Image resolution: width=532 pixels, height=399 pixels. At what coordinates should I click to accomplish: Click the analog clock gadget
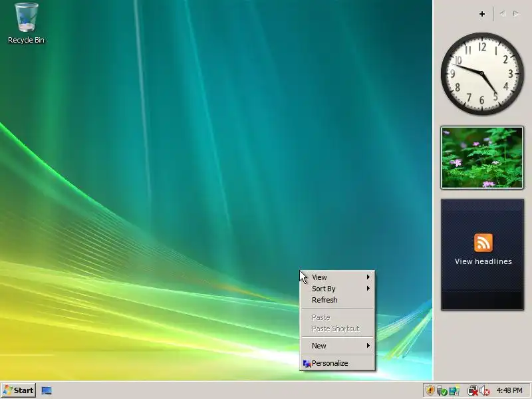click(x=481, y=74)
